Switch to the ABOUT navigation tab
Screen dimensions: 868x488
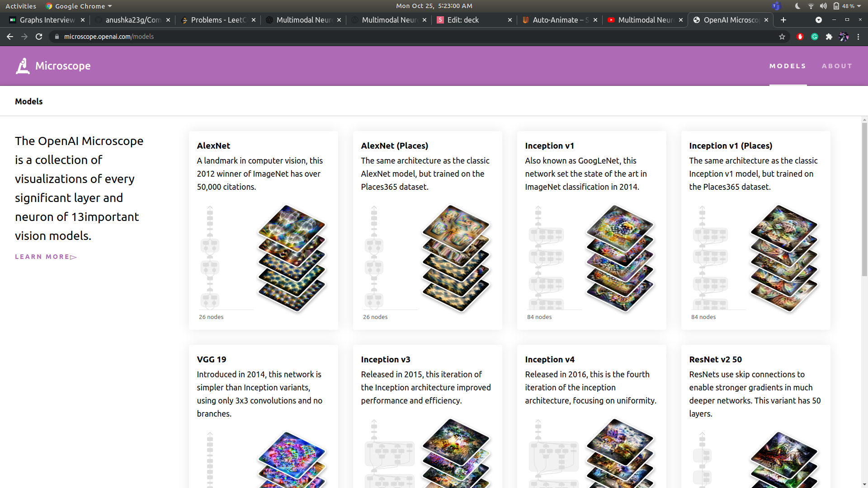pyautogui.click(x=837, y=66)
